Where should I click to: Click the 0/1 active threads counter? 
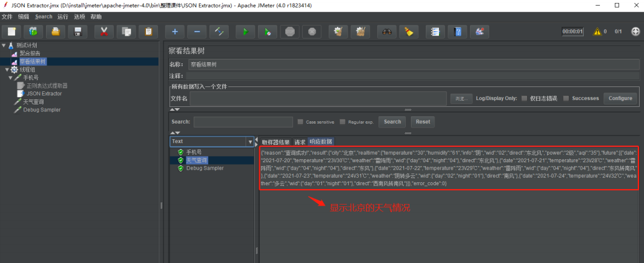point(618,32)
